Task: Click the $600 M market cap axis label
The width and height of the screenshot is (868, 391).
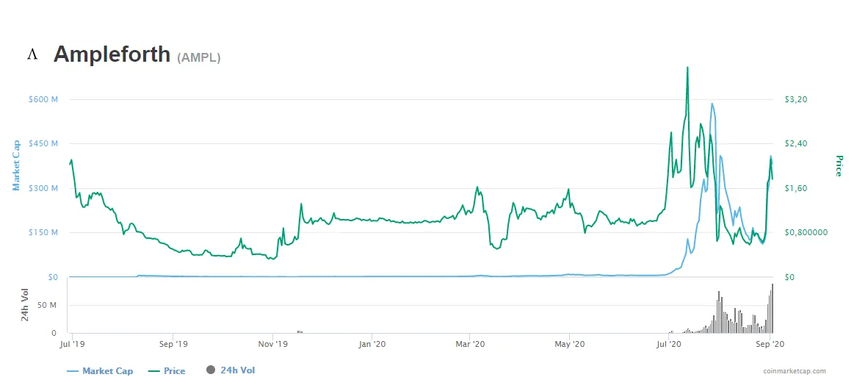Action: click(x=43, y=100)
